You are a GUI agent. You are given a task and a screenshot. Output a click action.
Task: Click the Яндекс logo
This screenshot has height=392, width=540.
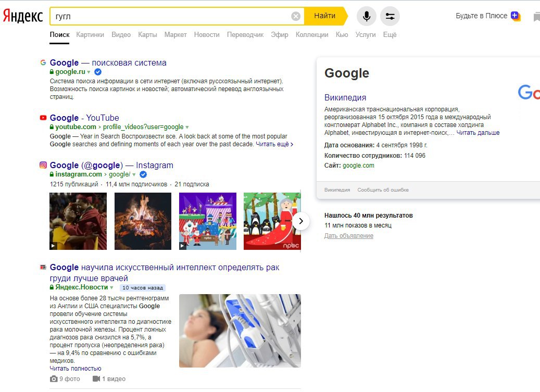point(23,16)
